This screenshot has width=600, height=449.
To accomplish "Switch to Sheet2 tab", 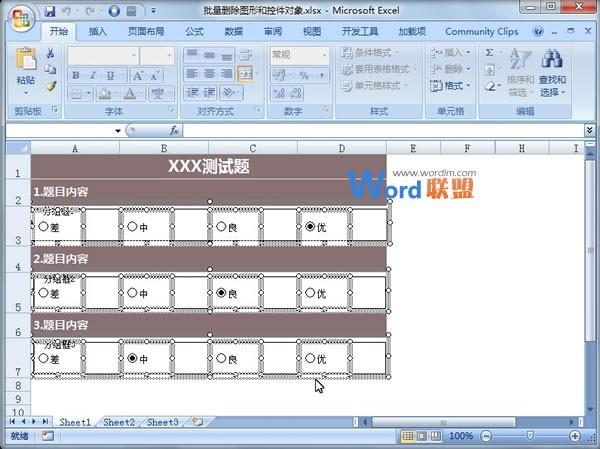I will (x=119, y=422).
